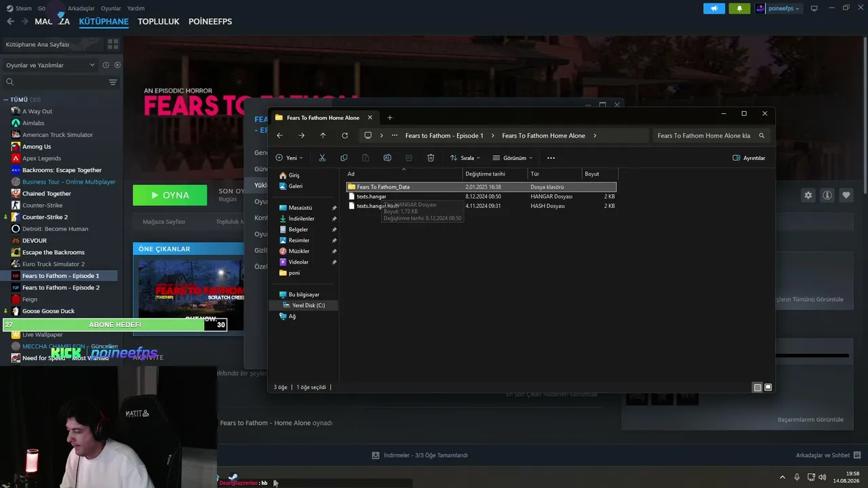The height and width of the screenshot is (488, 868).
Task: Switch Explorer to large thumbnails layout icon
Action: coord(768,388)
